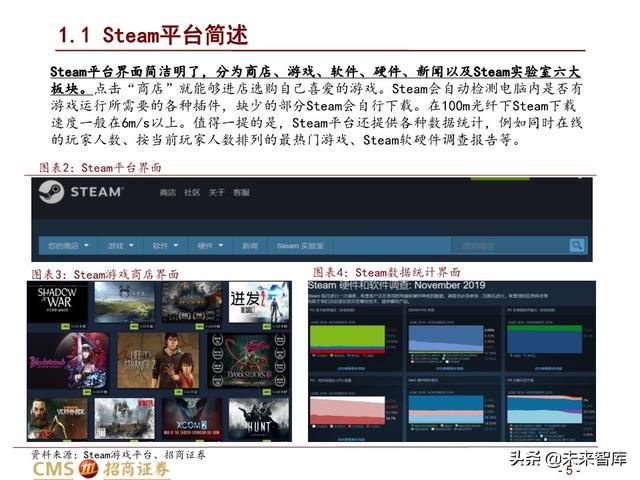
Task: Click the light-blue area survey chart, top middle
Action: pos(446,339)
